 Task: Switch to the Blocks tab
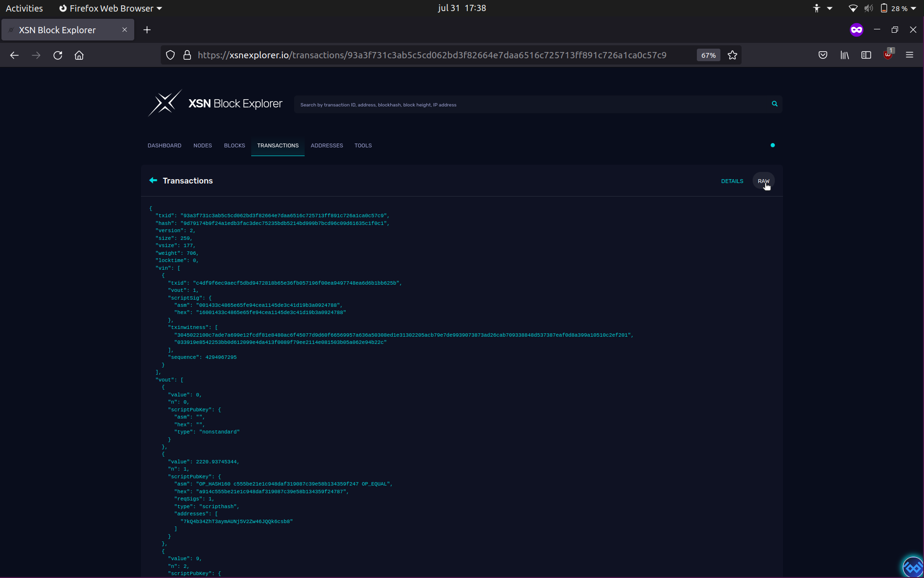tap(234, 145)
